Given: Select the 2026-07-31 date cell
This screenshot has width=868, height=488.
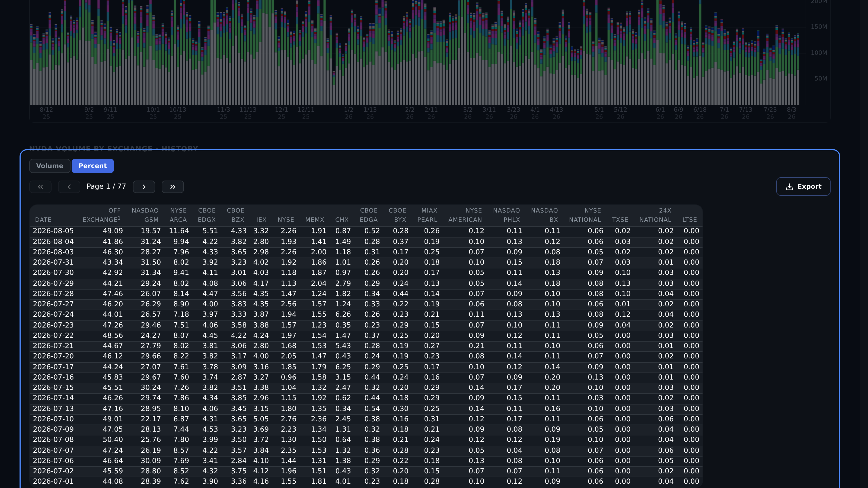Looking at the screenshot, I should click(53, 262).
